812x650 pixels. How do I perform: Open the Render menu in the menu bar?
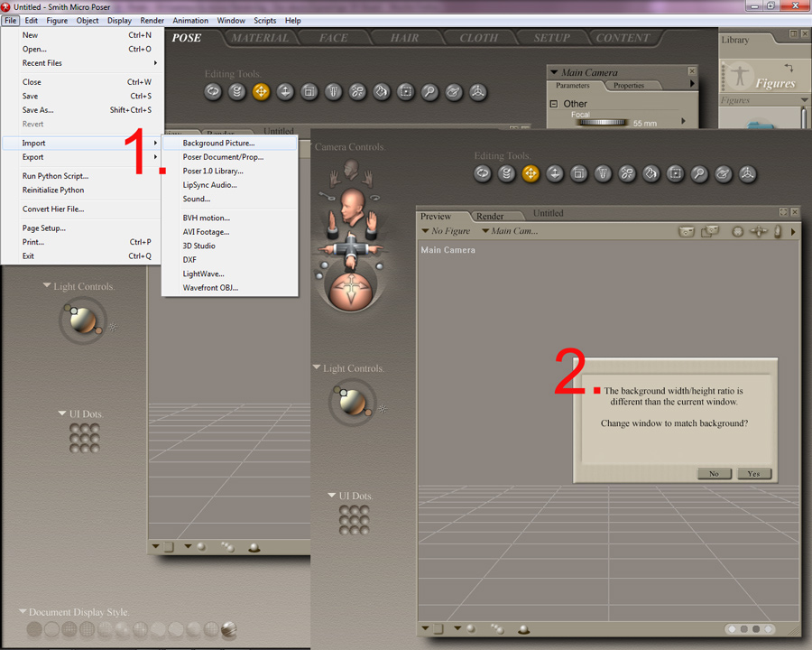[152, 21]
